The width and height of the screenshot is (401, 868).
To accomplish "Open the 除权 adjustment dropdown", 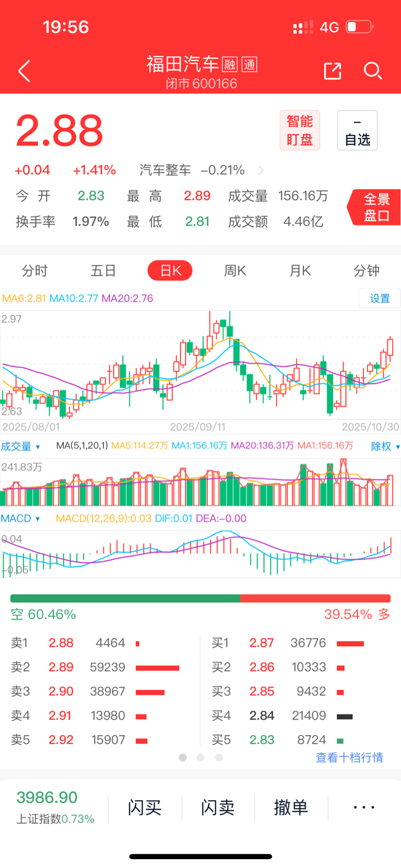I will pos(385,446).
